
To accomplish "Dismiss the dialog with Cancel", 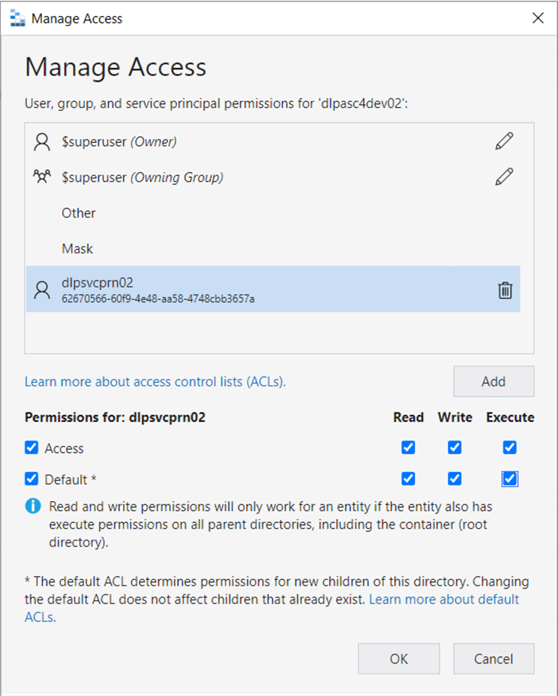I will [x=494, y=659].
